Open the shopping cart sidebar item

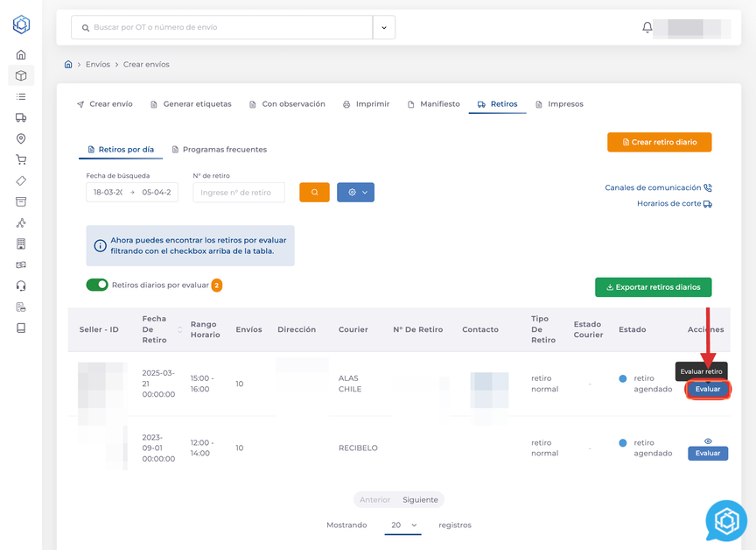coord(21,160)
